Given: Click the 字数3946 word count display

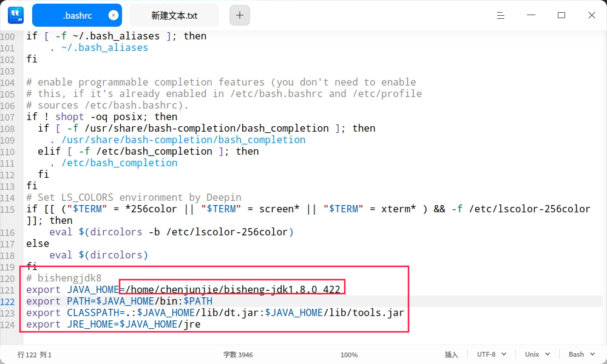Looking at the screenshot, I should [x=238, y=355].
